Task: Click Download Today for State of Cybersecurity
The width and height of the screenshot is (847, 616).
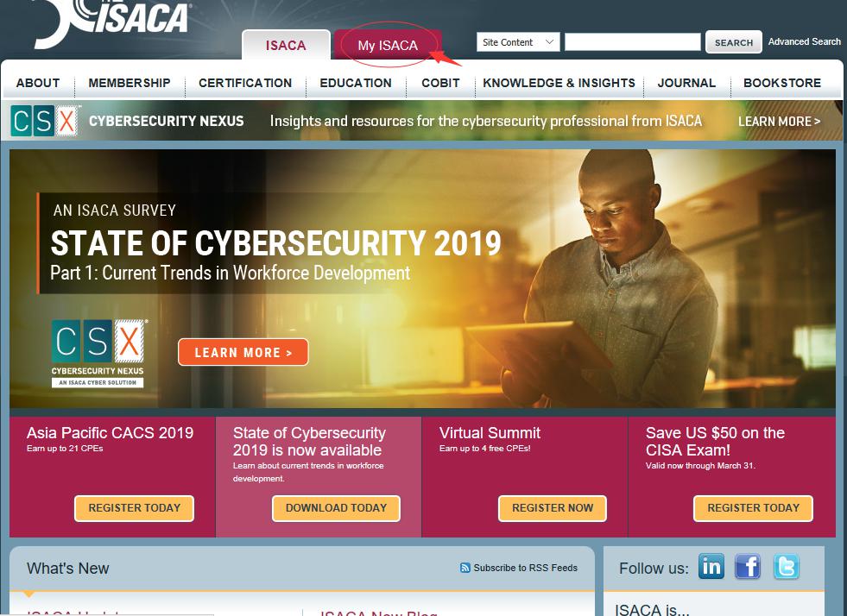Action: tap(336, 508)
